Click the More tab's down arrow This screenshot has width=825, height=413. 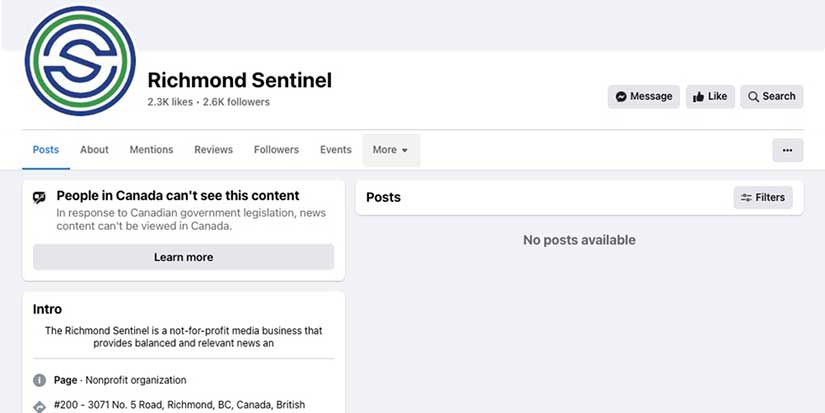(x=405, y=150)
